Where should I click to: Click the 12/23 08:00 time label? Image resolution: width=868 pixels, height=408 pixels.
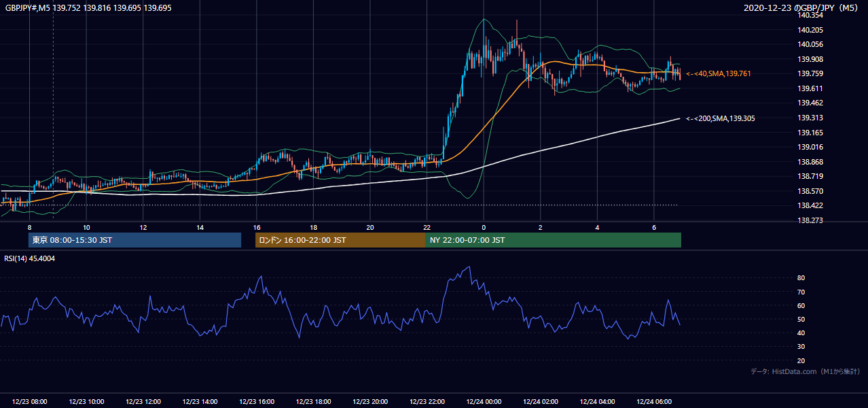point(30,402)
